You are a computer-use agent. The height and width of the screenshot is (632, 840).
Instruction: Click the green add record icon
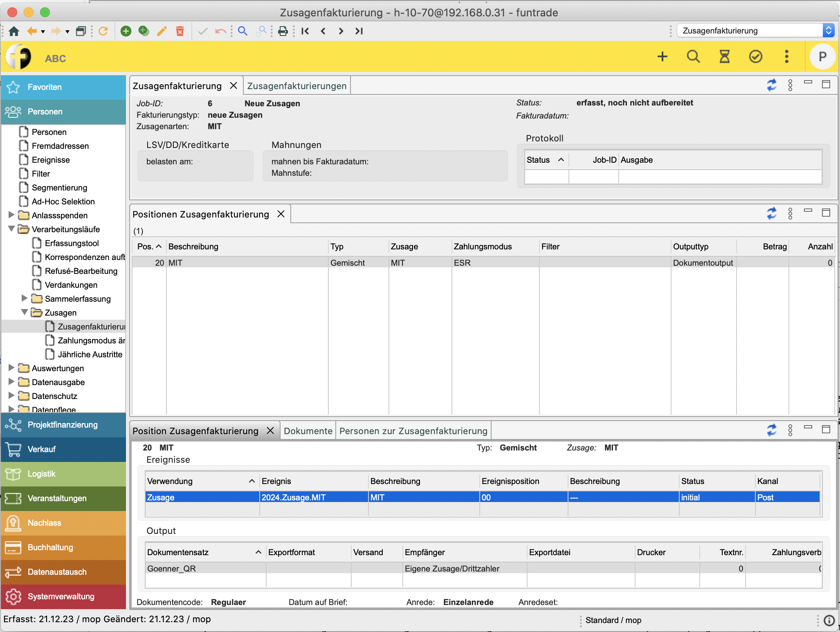click(126, 31)
